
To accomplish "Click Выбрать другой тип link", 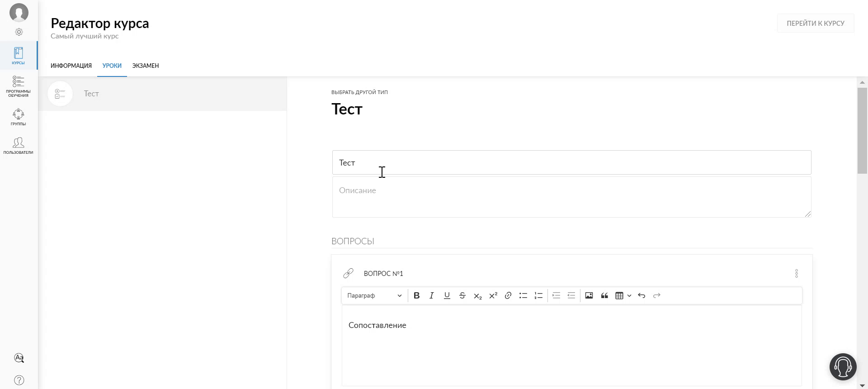I will pyautogui.click(x=359, y=92).
